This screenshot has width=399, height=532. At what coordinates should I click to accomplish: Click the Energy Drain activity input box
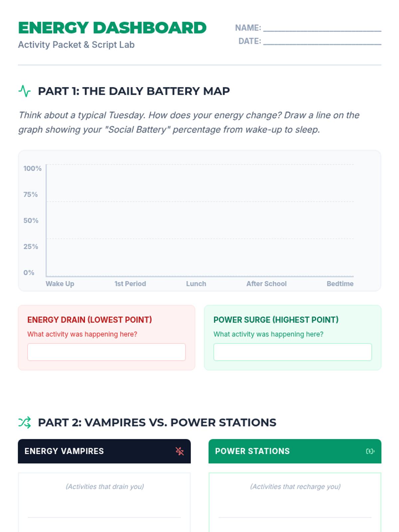pos(106,352)
